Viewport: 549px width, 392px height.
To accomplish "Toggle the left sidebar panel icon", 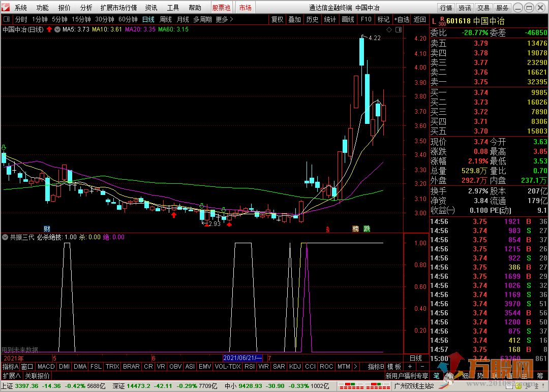I will coord(7,19).
